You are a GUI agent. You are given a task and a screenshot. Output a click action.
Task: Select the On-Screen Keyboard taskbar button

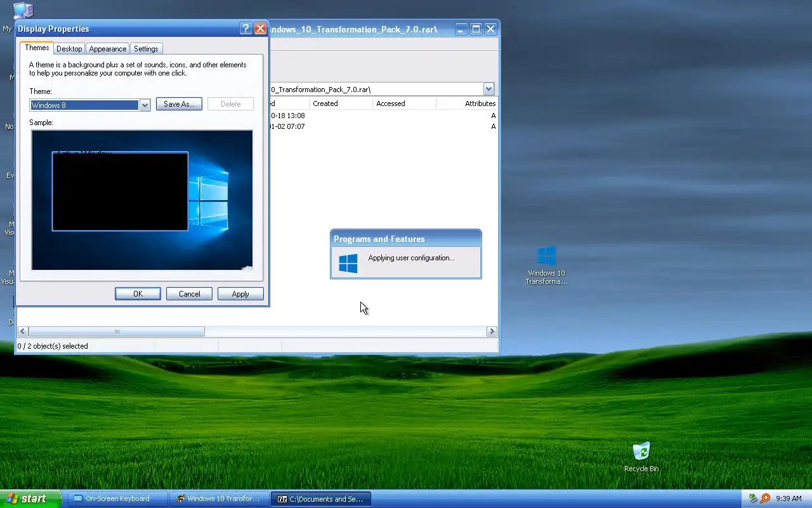click(117, 498)
